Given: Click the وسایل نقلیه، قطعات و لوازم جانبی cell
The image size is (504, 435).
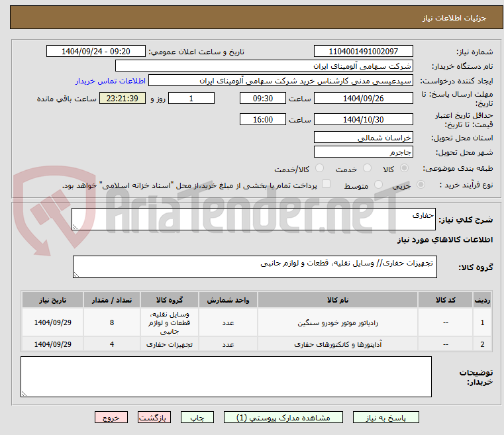Looking at the screenshot, I should [170, 322].
